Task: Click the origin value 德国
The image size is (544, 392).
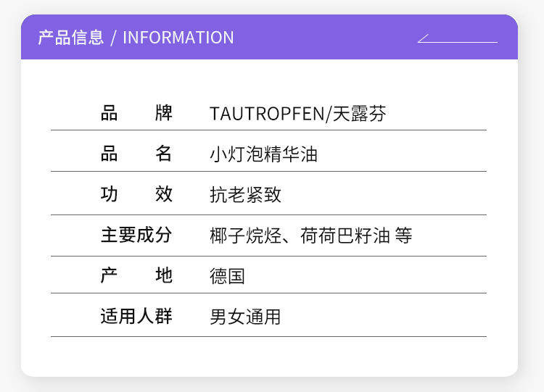Action: point(227,276)
